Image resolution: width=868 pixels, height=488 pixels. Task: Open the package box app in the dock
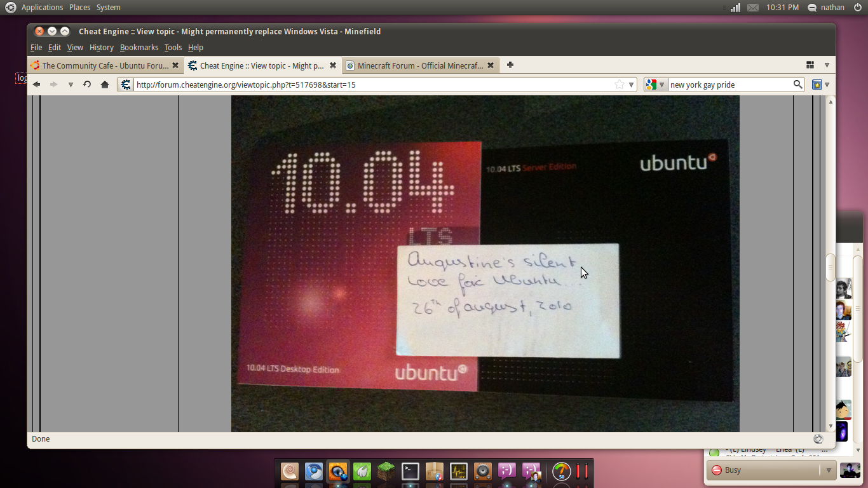tap(435, 471)
